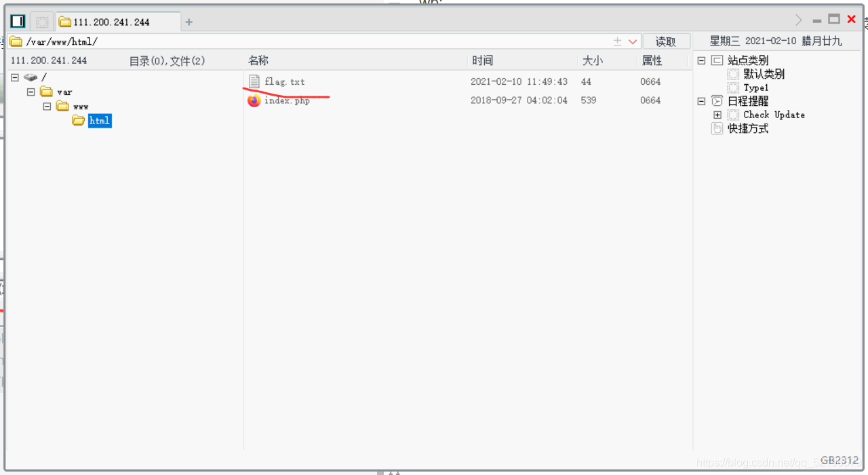The height and width of the screenshot is (475, 868).
Task: Toggle the side panel layout icon
Action: pyautogui.click(x=18, y=22)
